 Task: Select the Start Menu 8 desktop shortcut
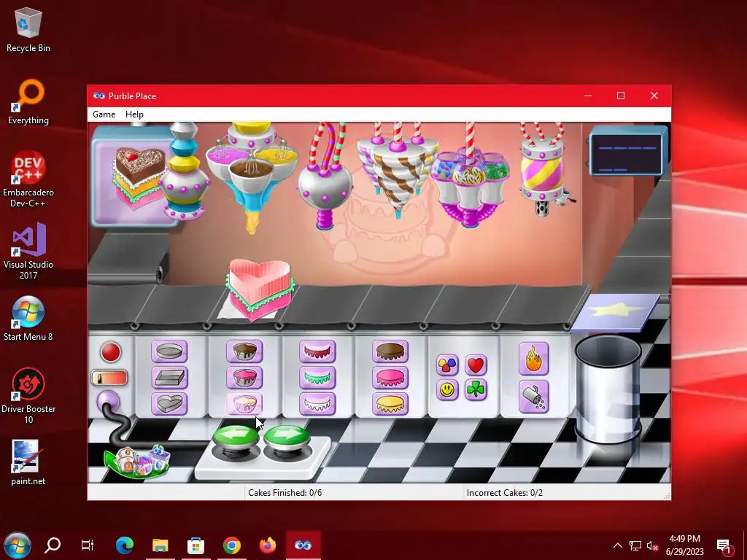pyautogui.click(x=28, y=318)
